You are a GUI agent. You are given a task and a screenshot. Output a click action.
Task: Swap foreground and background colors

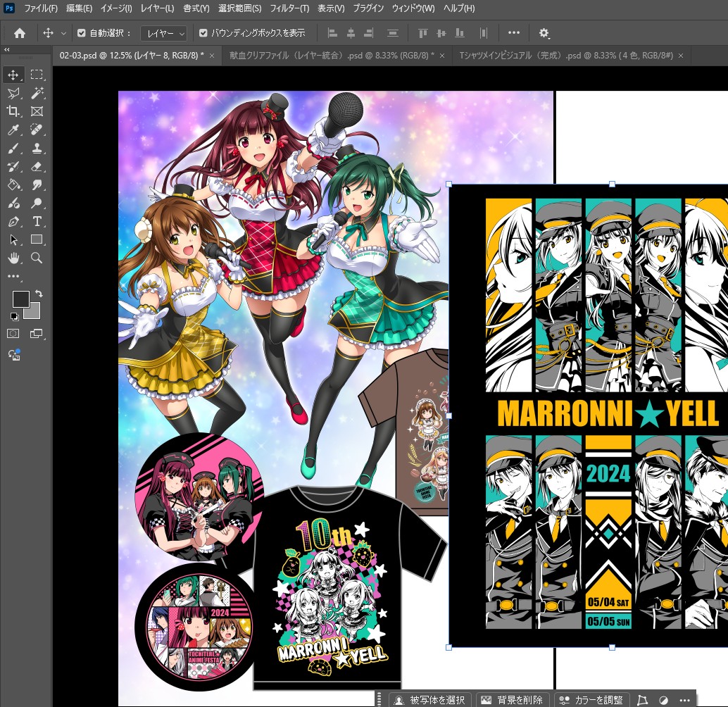click(39, 294)
